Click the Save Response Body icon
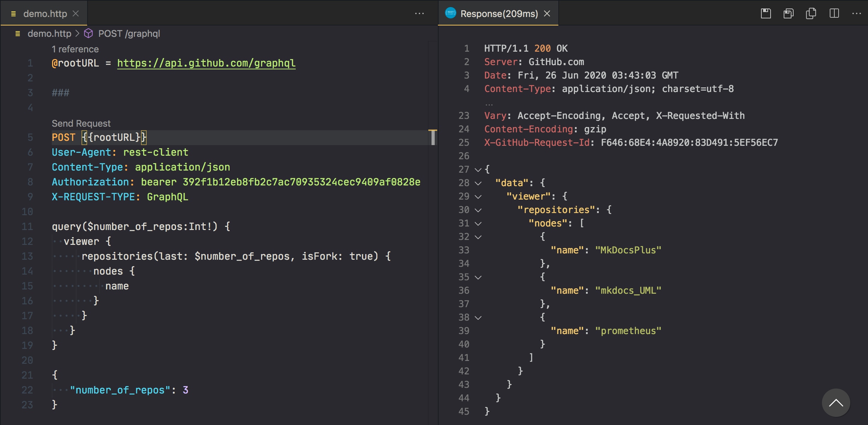Viewport: 868px width, 425px height. tap(788, 13)
